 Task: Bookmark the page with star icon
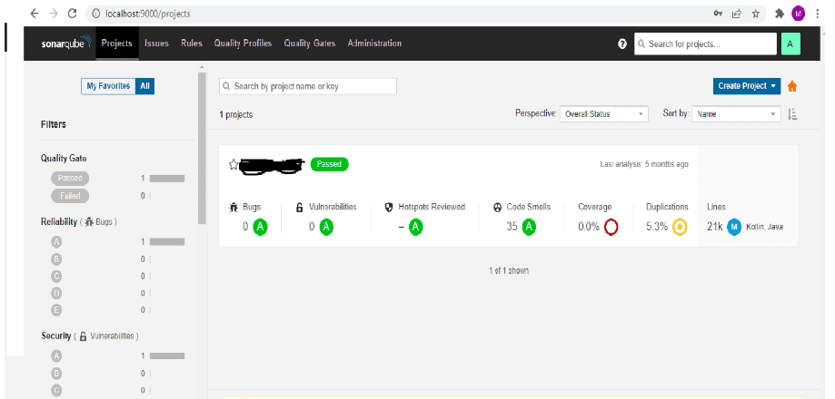(x=756, y=14)
